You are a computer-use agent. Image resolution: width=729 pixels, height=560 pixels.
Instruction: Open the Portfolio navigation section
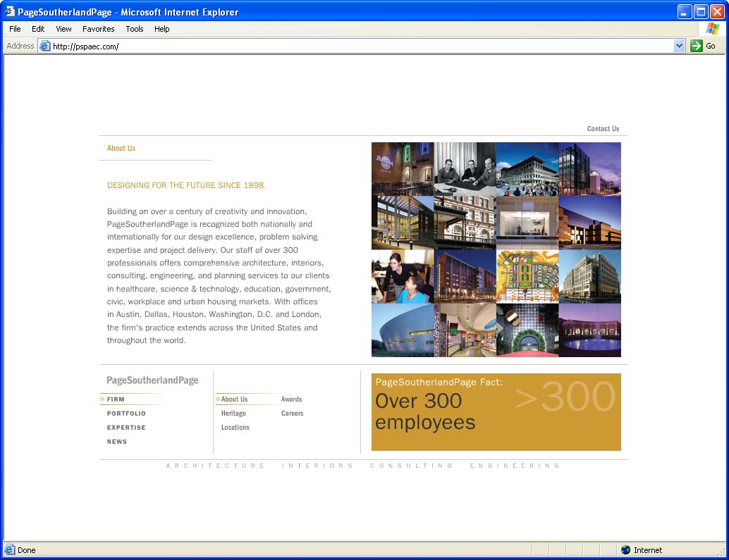pyautogui.click(x=126, y=413)
